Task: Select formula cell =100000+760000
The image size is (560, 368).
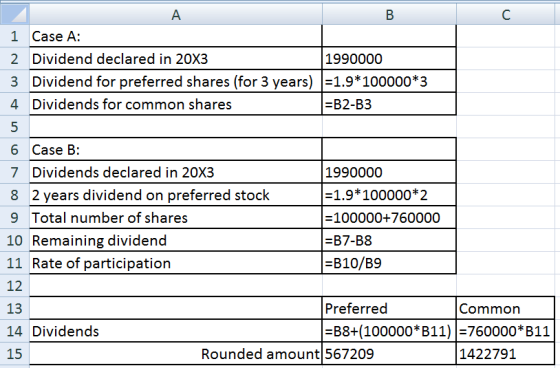Action: click(389, 218)
